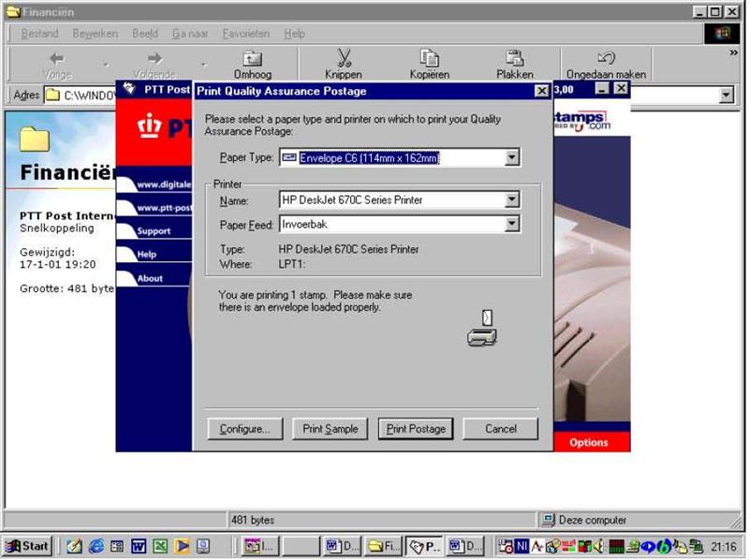Click the Financiën folder icon in left pane

pos(35,139)
